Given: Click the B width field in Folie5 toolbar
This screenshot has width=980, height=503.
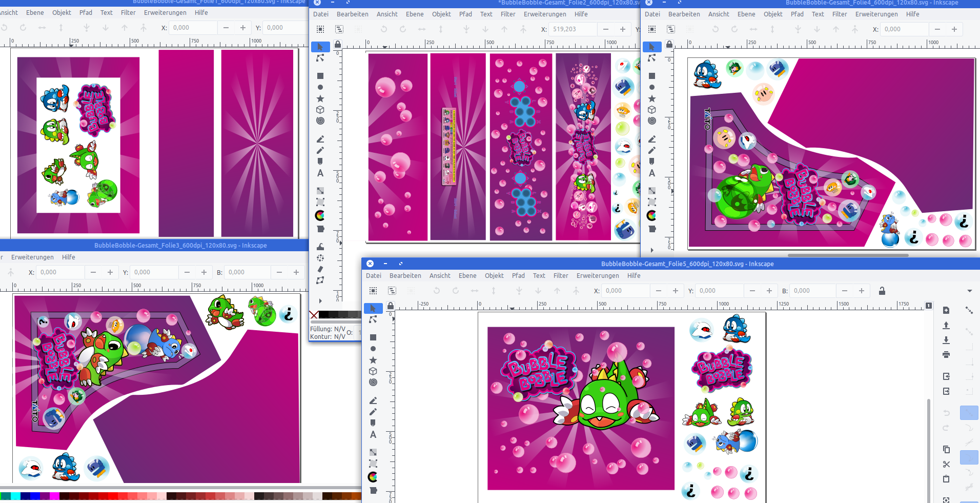Looking at the screenshot, I should tap(813, 291).
